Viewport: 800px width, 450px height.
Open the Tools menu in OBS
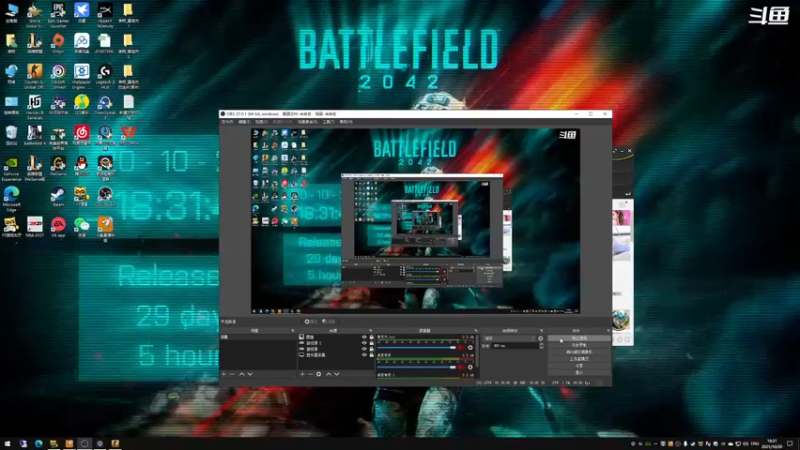click(x=329, y=122)
